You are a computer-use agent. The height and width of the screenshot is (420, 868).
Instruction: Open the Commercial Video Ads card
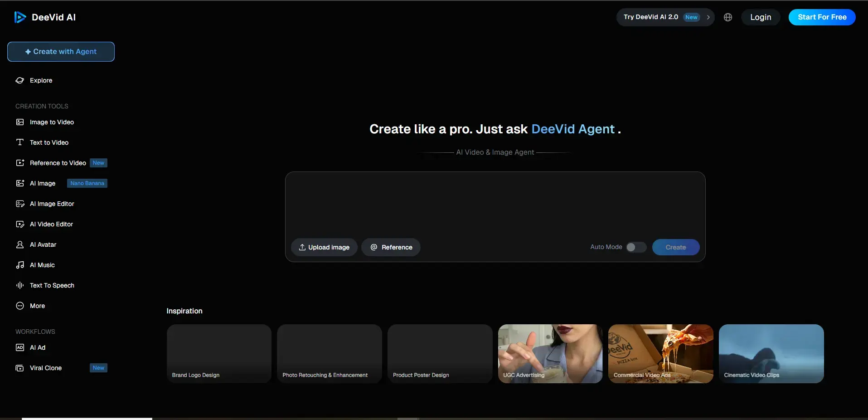661,354
